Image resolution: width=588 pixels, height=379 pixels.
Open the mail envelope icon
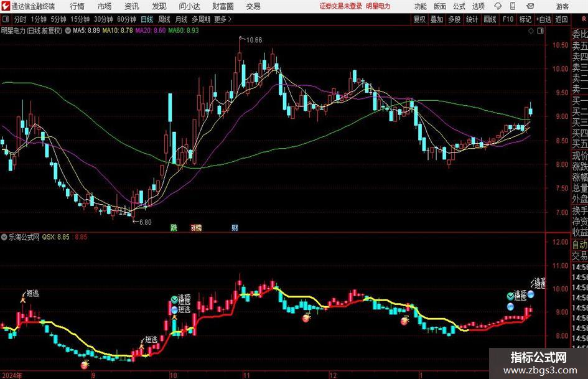click(530, 6)
